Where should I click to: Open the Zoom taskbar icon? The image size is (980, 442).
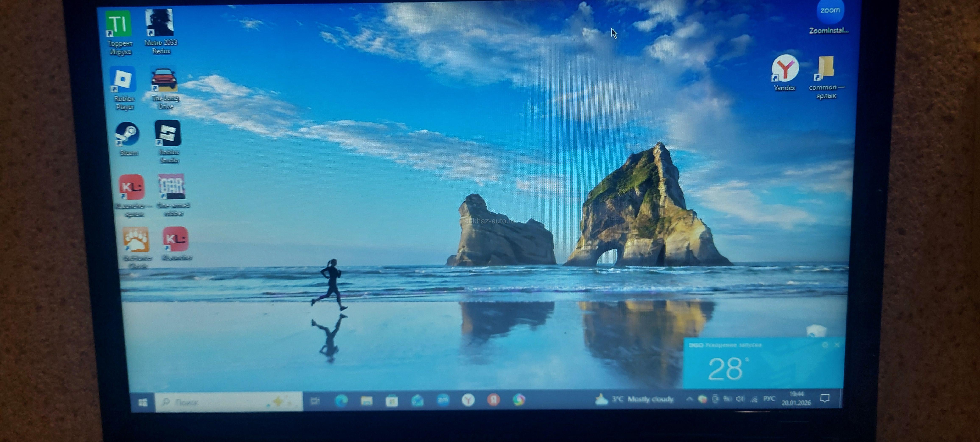tap(443, 400)
